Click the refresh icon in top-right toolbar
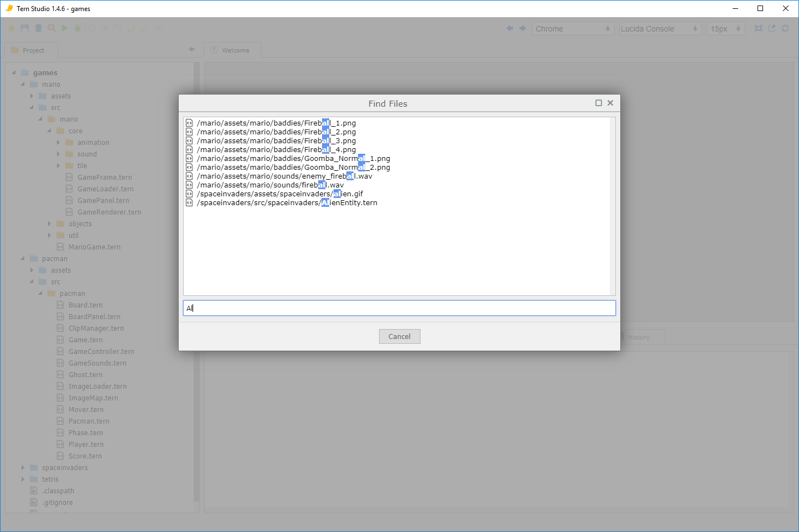The width and height of the screenshot is (799, 532). (x=785, y=28)
